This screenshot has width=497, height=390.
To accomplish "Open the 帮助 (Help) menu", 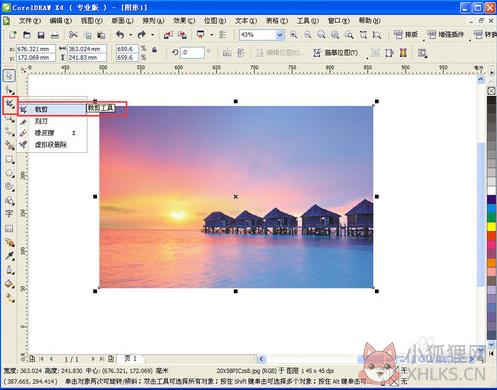I will pyautogui.click(x=369, y=21).
